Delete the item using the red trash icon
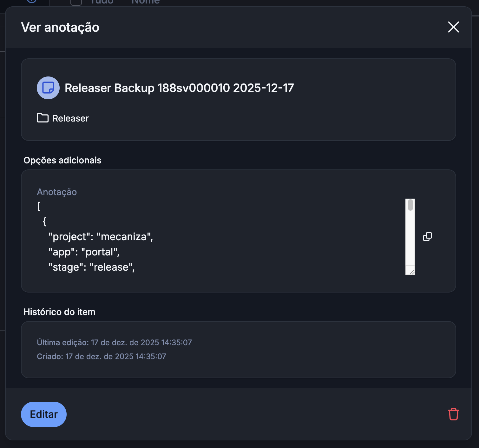The height and width of the screenshot is (448, 479). coord(453,414)
